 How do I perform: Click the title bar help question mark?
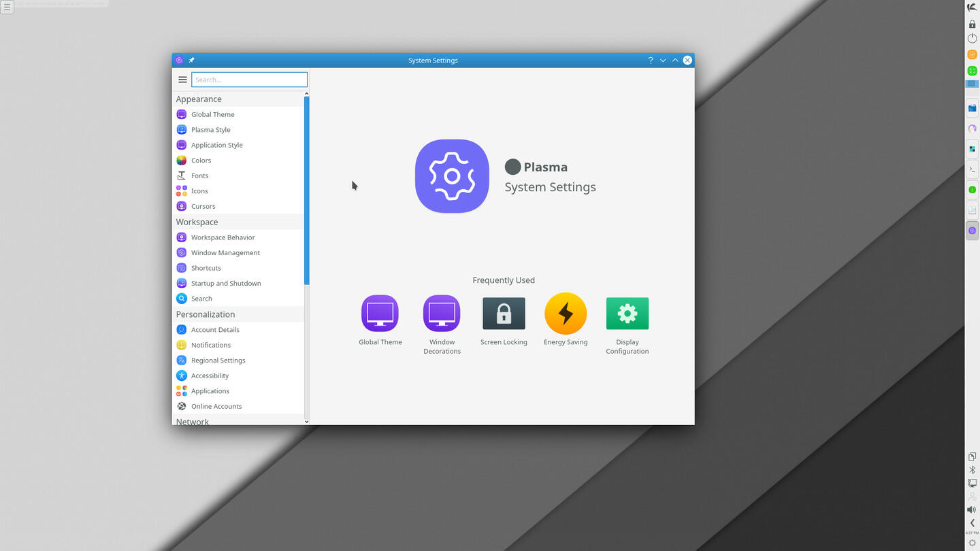click(651, 60)
